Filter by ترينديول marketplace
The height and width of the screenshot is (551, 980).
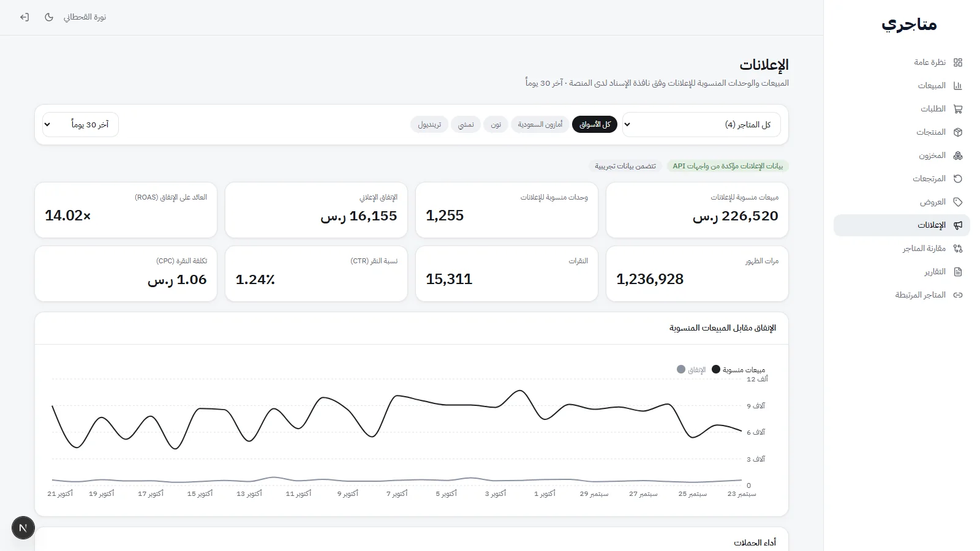(x=429, y=124)
